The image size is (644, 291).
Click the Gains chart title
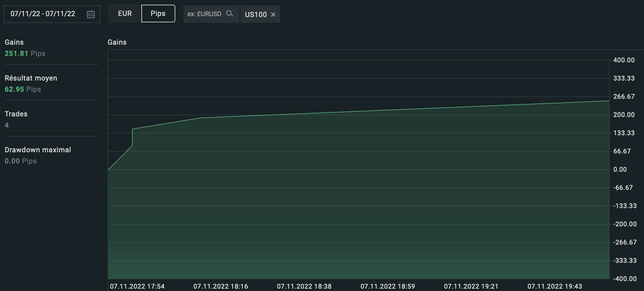pos(117,42)
